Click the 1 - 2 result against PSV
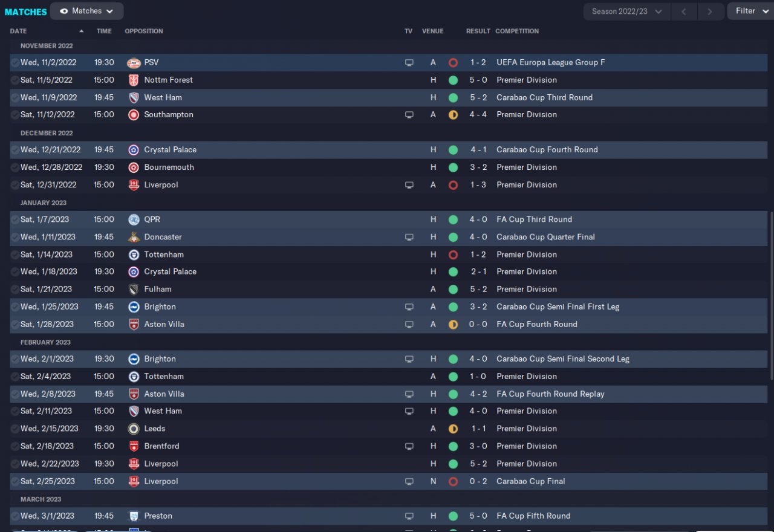The image size is (774, 532). tap(478, 62)
